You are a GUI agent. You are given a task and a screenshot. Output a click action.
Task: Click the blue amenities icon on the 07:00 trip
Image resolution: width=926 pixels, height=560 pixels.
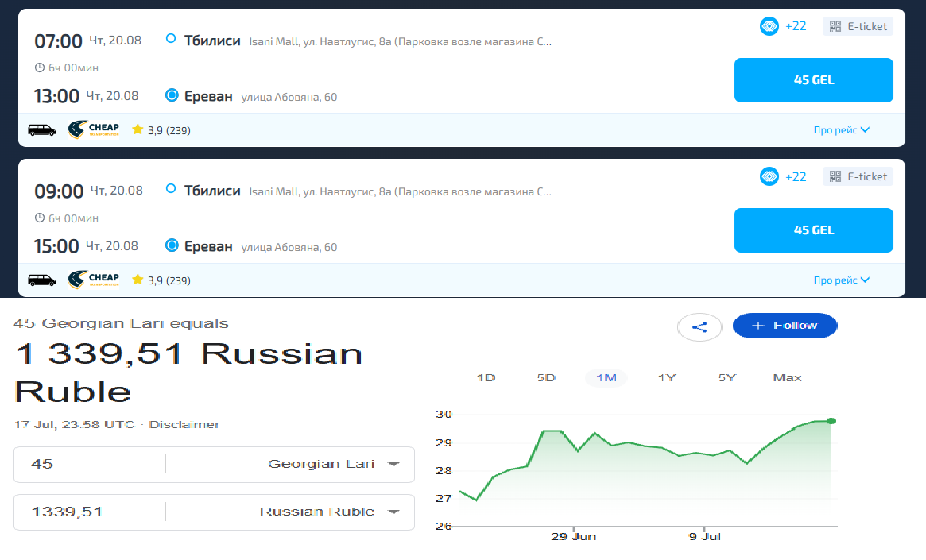pos(769,26)
